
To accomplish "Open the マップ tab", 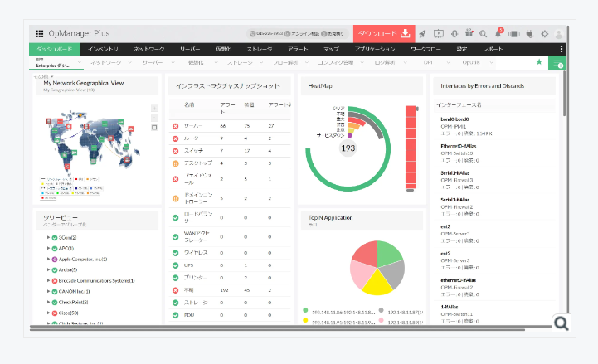I will point(331,49).
